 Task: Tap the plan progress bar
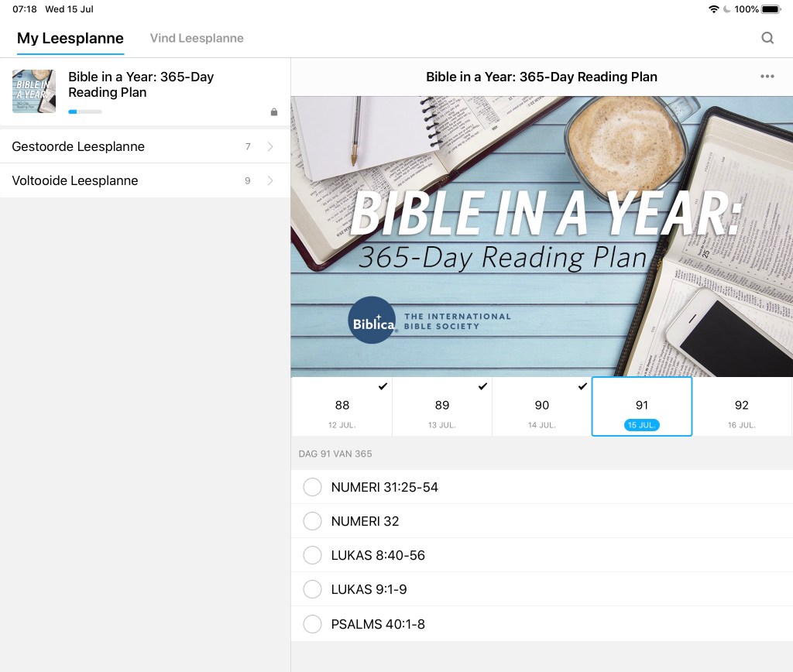click(85, 111)
